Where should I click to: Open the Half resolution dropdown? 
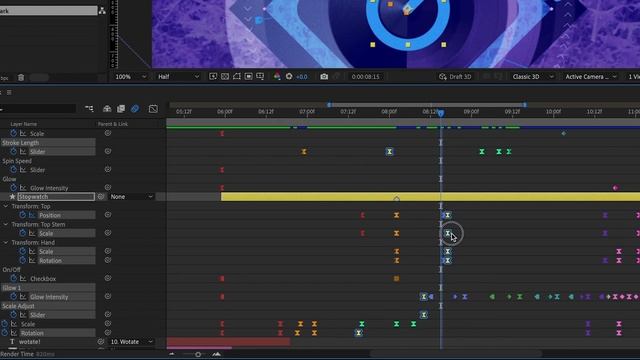coord(178,77)
